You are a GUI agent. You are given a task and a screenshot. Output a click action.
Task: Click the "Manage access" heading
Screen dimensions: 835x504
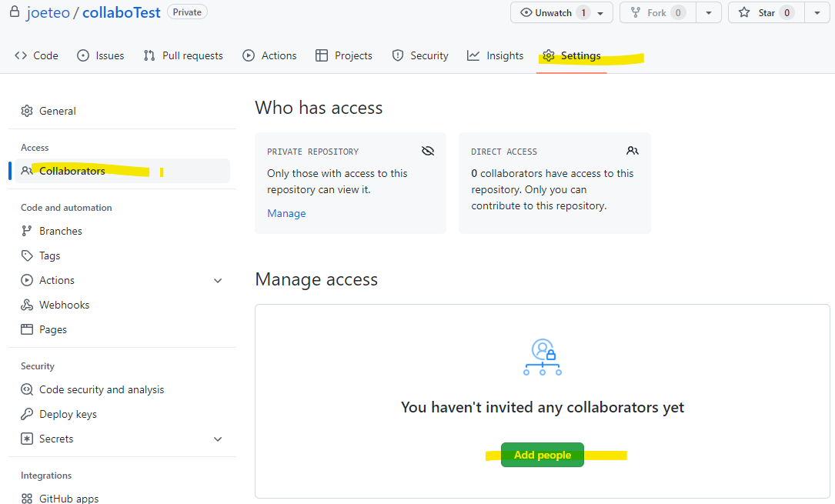[x=316, y=279]
